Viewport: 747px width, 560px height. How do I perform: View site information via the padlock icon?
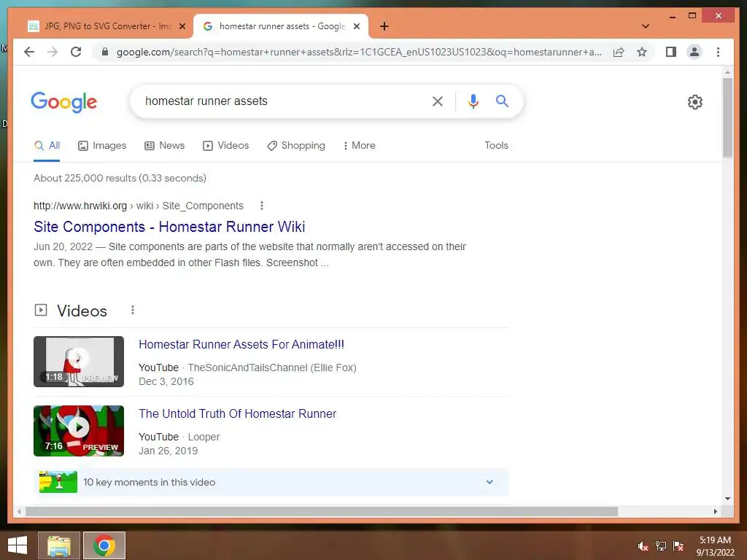[x=105, y=52]
